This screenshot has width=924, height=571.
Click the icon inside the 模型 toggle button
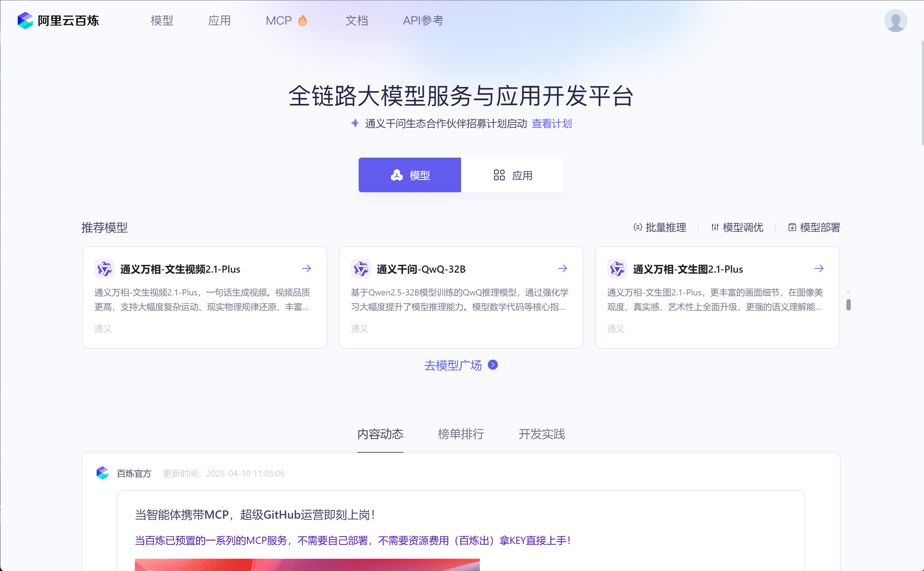(x=397, y=175)
